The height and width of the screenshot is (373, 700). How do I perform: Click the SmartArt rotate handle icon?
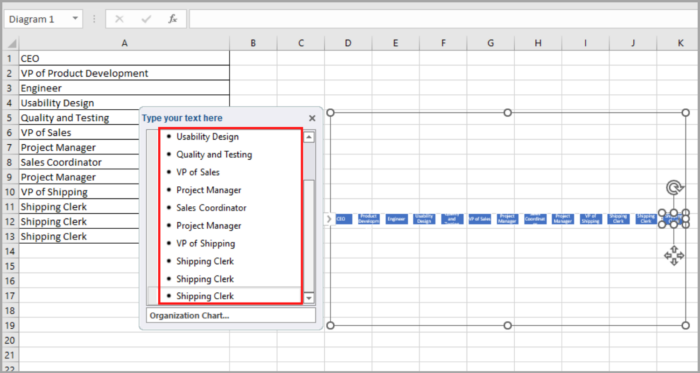tap(673, 188)
